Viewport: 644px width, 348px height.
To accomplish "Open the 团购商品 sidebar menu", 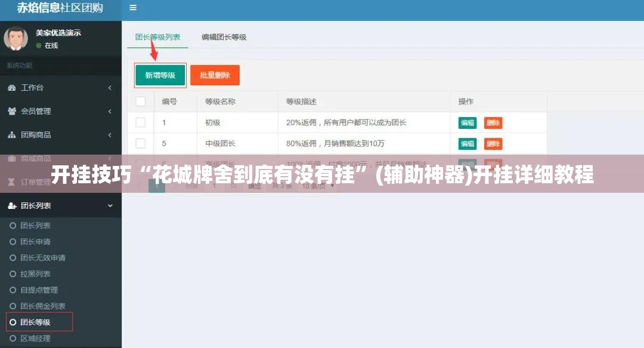I will coord(61,134).
